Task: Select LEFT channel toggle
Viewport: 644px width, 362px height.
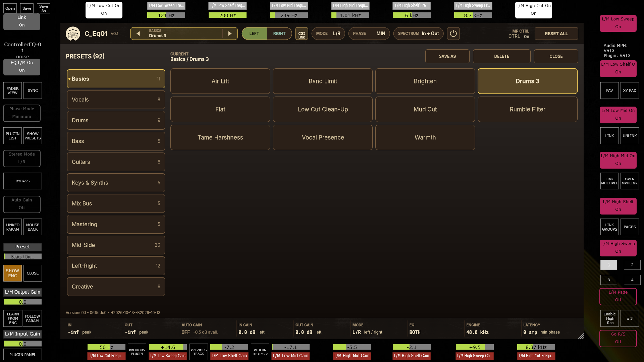Action: (254, 34)
